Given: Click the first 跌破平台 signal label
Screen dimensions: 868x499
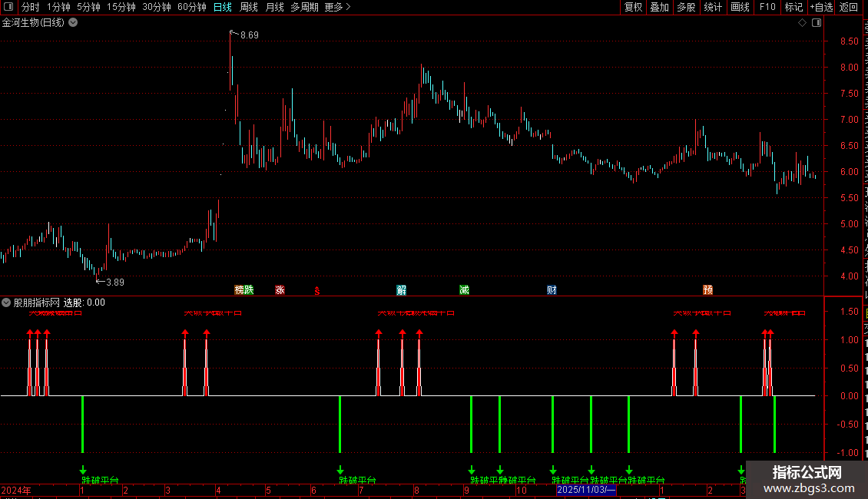Looking at the screenshot, I should pyautogui.click(x=100, y=480).
